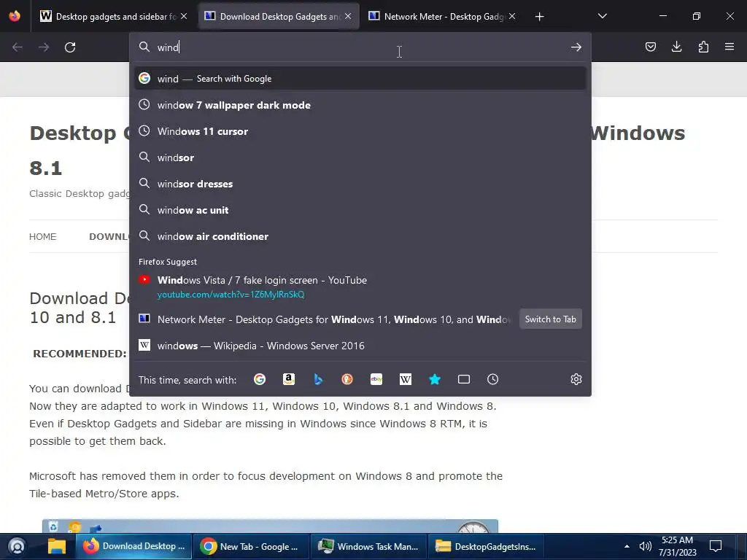Open the notification center icon

(716, 546)
